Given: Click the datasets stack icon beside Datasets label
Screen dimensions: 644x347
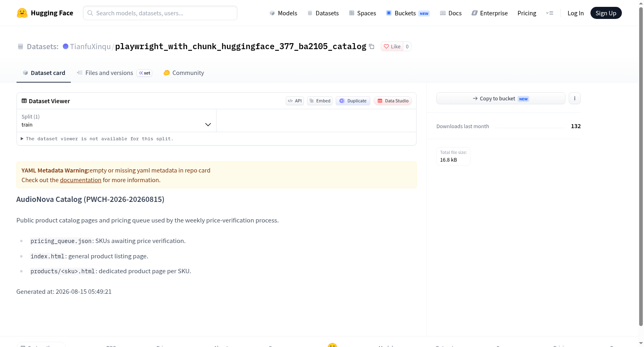Looking at the screenshot, I should point(21,46).
